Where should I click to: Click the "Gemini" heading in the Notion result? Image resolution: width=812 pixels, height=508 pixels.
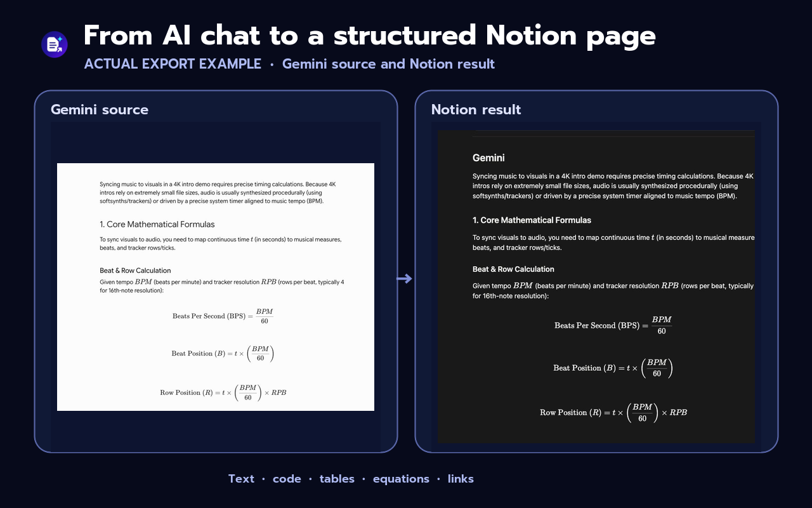(x=488, y=158)
